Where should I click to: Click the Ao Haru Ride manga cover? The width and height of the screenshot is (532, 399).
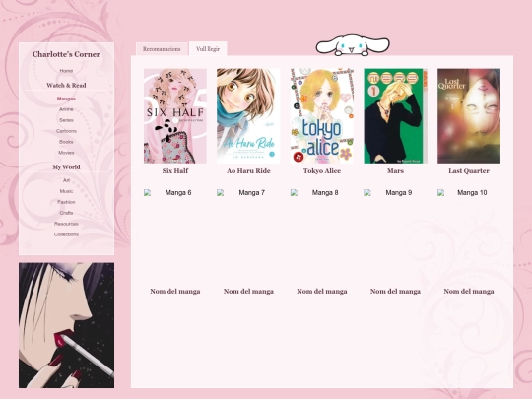pos(248,116)
